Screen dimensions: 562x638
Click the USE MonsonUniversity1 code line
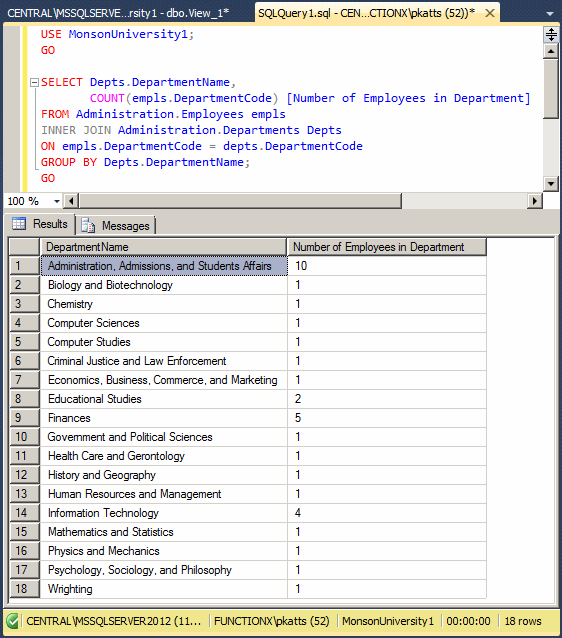[117, 34]
